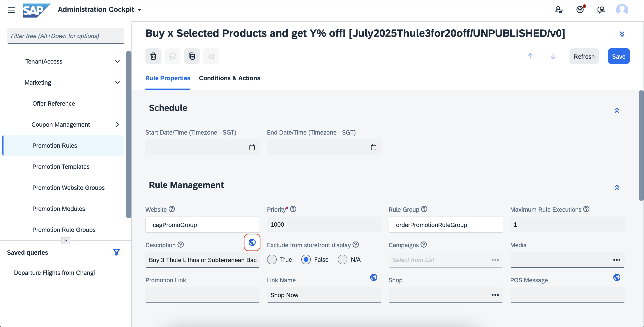Open the user profile avatar
This screenshot has height=327, width=644.
622,10
